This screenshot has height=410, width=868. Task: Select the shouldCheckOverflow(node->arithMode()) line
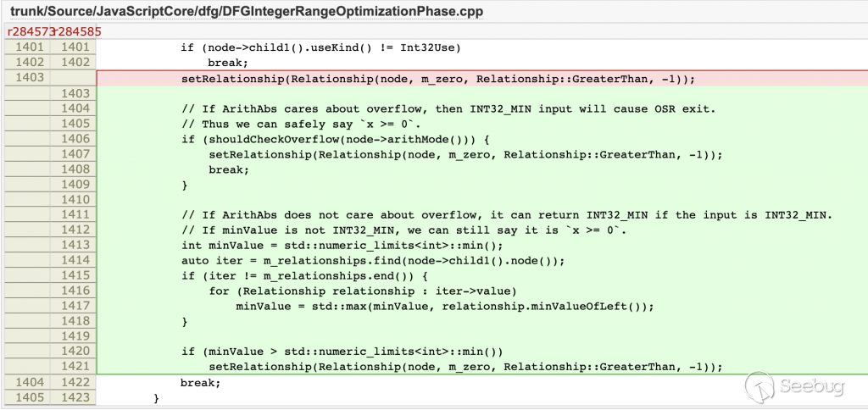tap(336, 140)
